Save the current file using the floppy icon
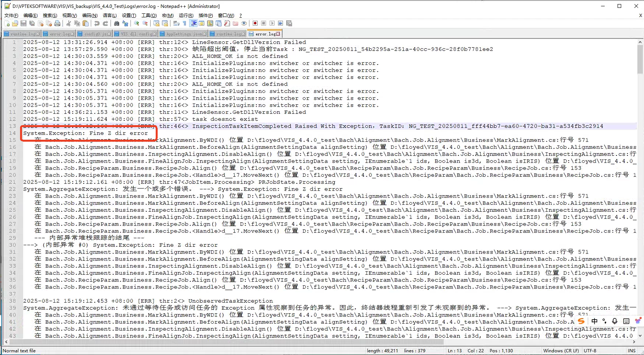The image size is (644, 355). click(x=24, y=24)
